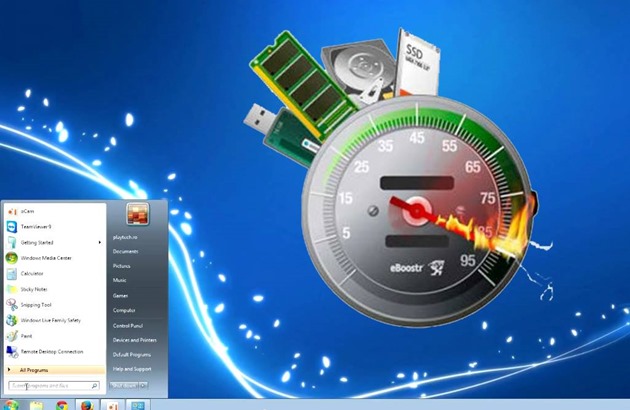Open Remote Desktop Connection

[x=48, y=351]
